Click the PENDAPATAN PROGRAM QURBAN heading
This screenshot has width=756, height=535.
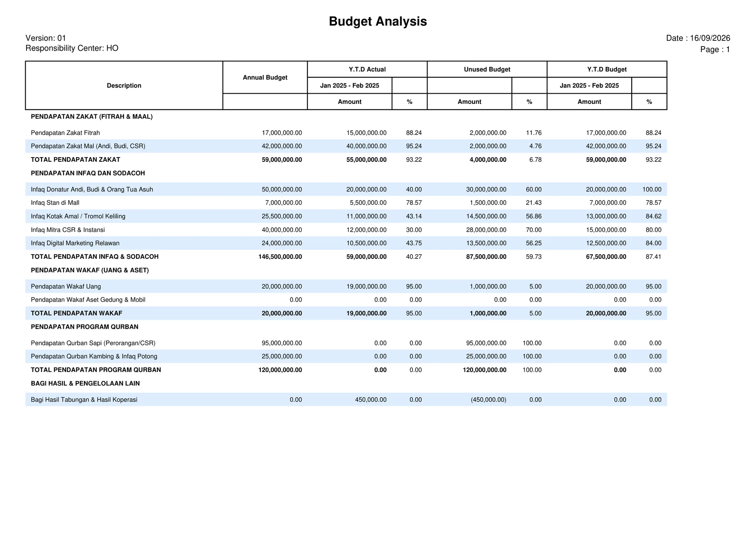(x=84, y=327)
